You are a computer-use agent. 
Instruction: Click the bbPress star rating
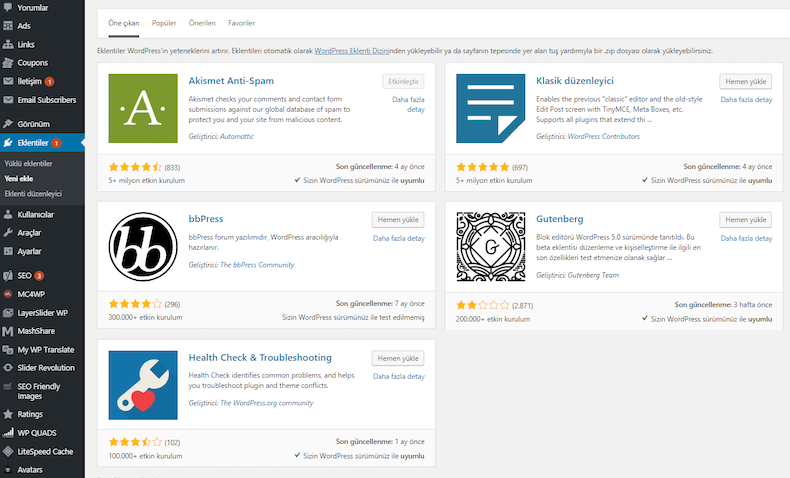(x=135, y=304)
